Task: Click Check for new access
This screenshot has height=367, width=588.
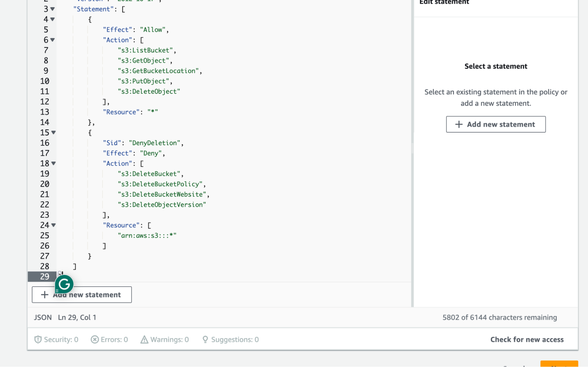Action: coord(527,340)
